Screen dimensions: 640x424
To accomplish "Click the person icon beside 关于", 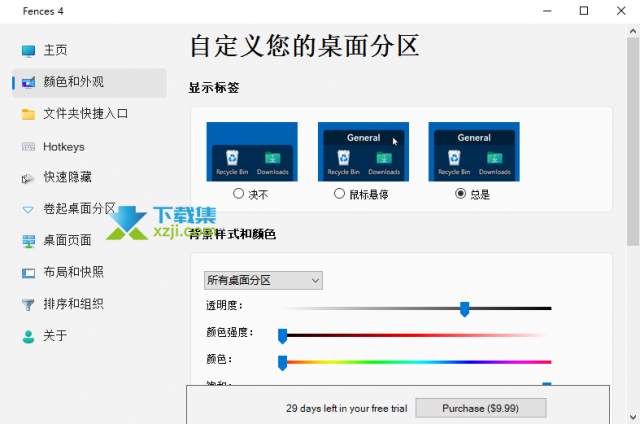I will tap(28, 336).
